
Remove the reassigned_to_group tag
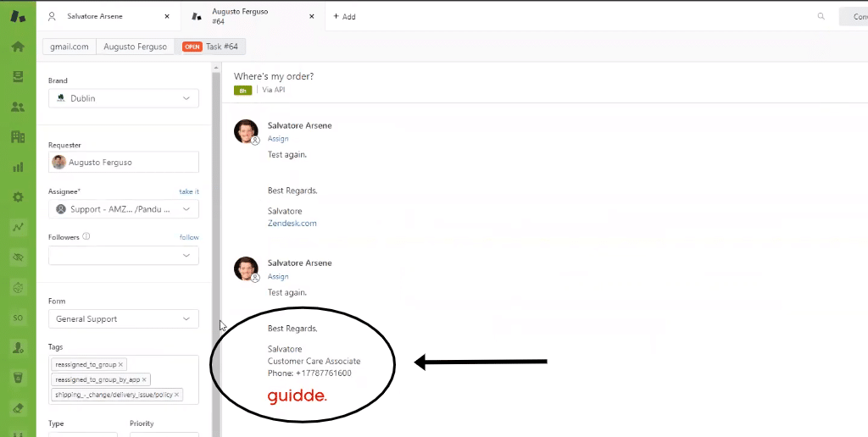pos(120,364)
